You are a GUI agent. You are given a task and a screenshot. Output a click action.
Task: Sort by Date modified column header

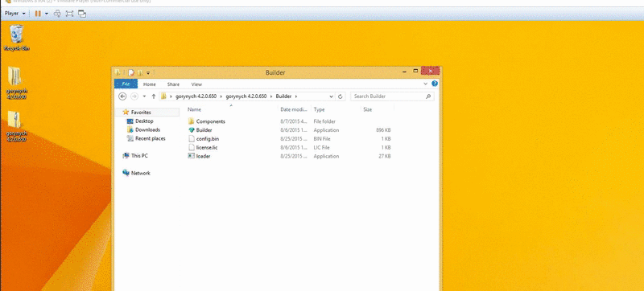click(x=295, y=109)
